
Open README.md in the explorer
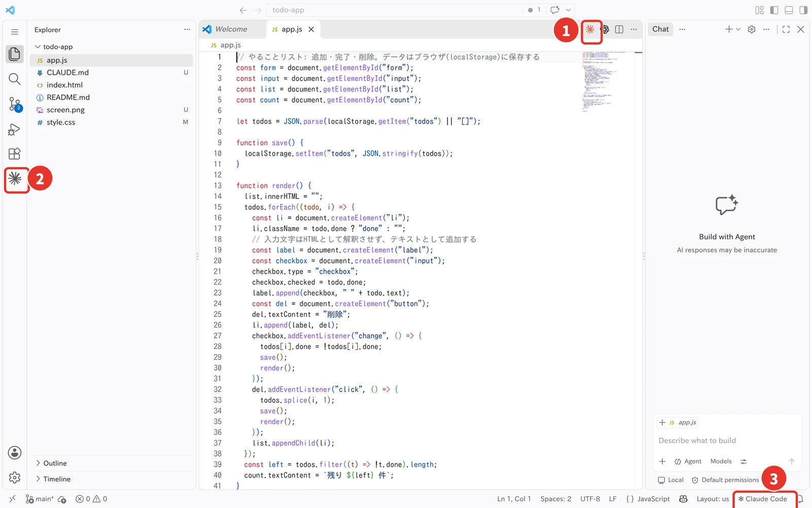tap(111, 98)
